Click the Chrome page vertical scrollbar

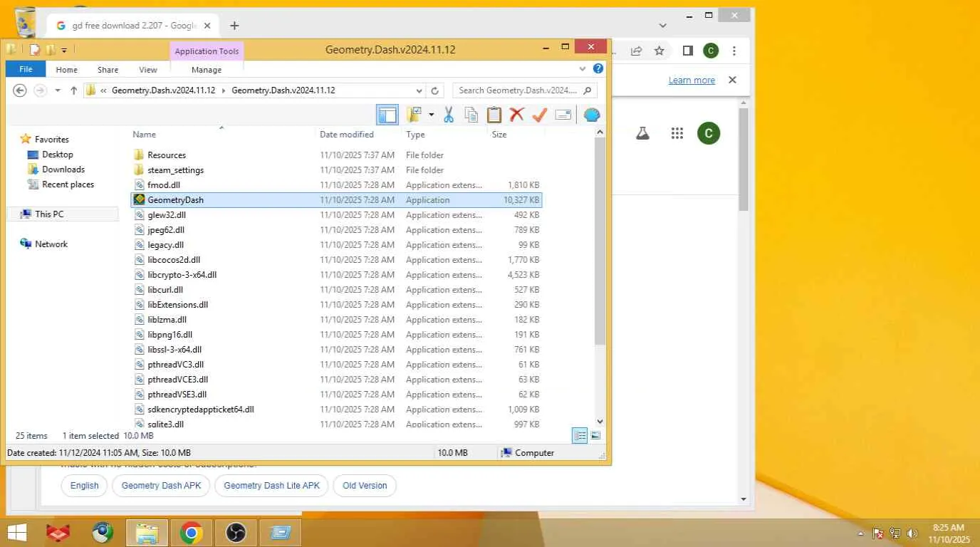(744, 160)
